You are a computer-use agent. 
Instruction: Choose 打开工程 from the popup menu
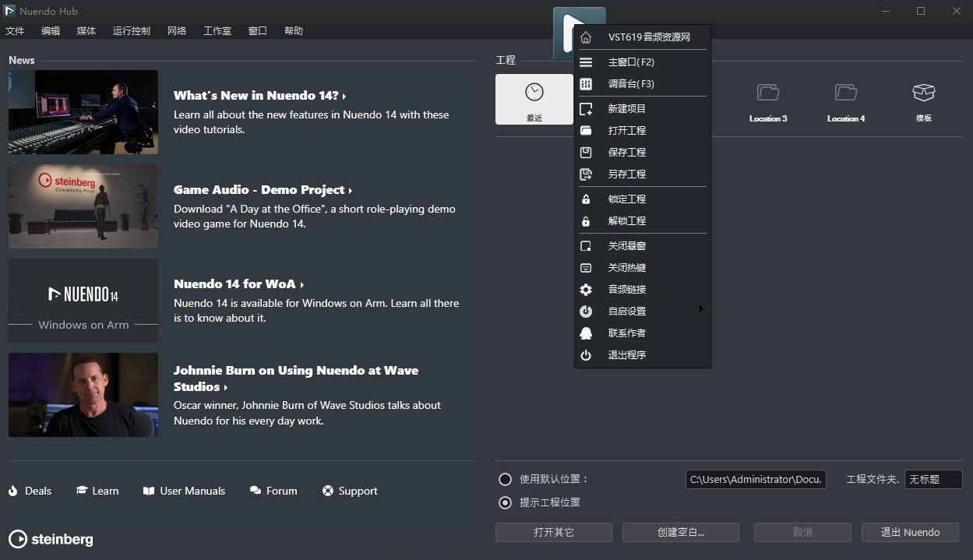tap(626, 131)
